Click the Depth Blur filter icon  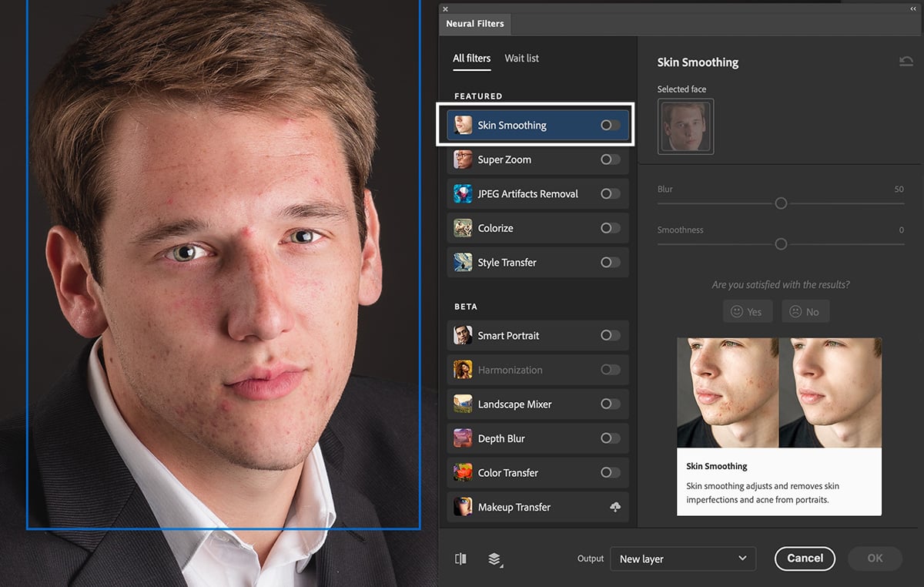tap(463, 438)
